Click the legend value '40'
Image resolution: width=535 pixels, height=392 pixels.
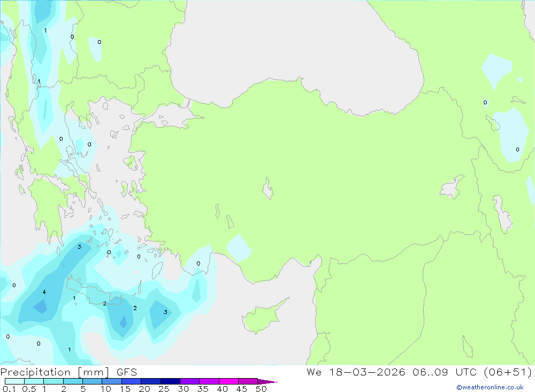222,389
